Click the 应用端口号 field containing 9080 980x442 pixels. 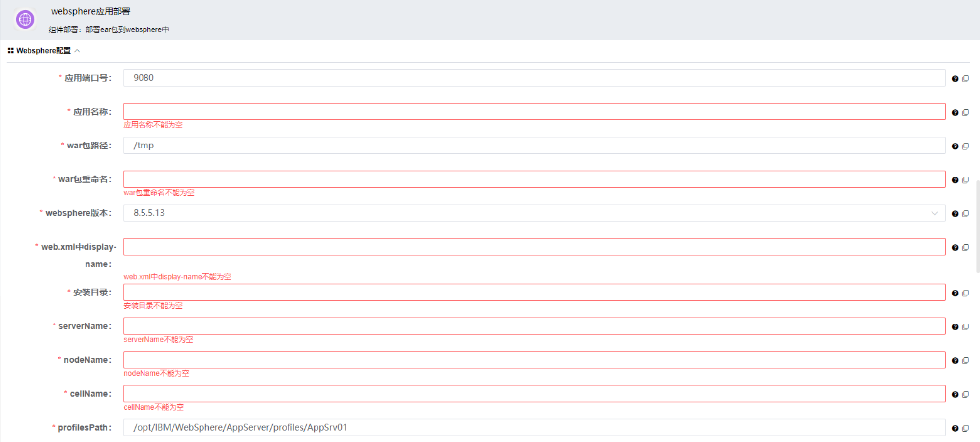pyautogui.click(x=534, y=78)
